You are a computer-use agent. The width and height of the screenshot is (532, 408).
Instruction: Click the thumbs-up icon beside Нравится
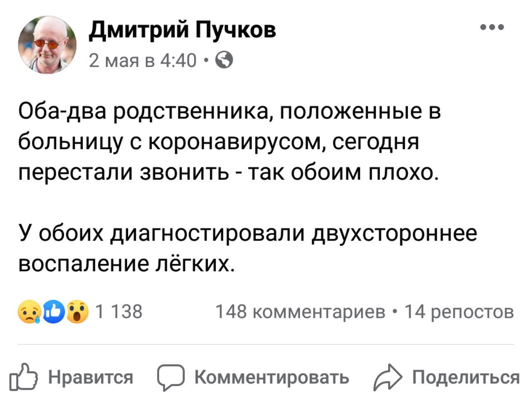pyautogui.click(x=24, y=377)
